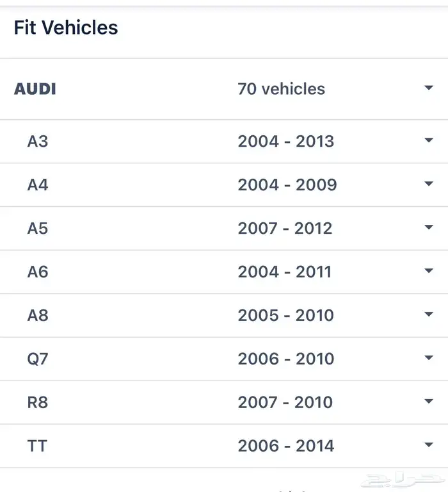Choose the Q7 model entry
Viewport: 448px width, 492px height.
pyautogui.click(x=38, y=359)
